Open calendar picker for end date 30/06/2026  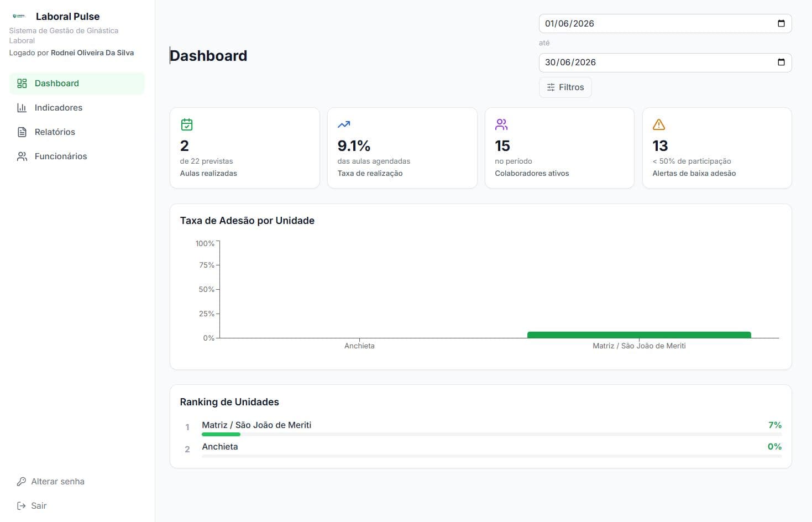pos(781,62)
